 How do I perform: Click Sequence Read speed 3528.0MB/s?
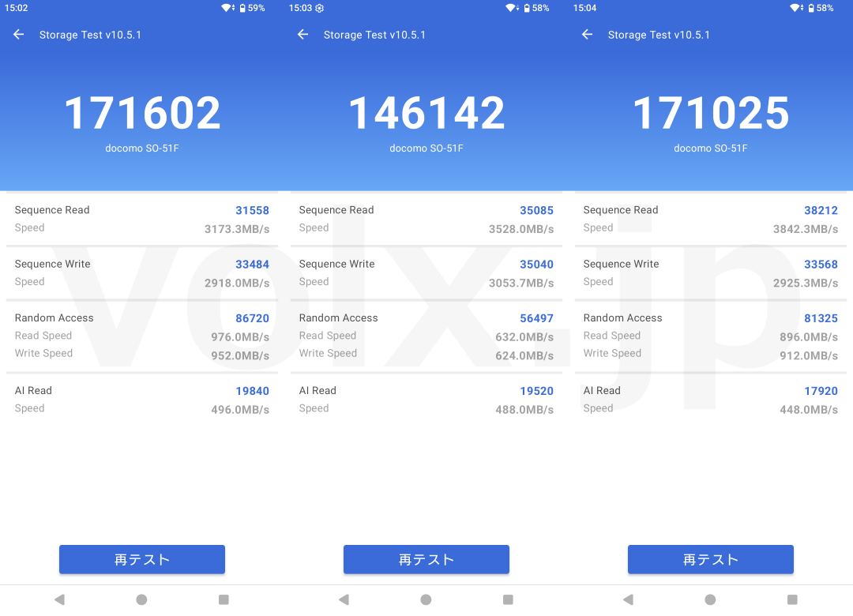pyautogui.click(x=521, y=229)
